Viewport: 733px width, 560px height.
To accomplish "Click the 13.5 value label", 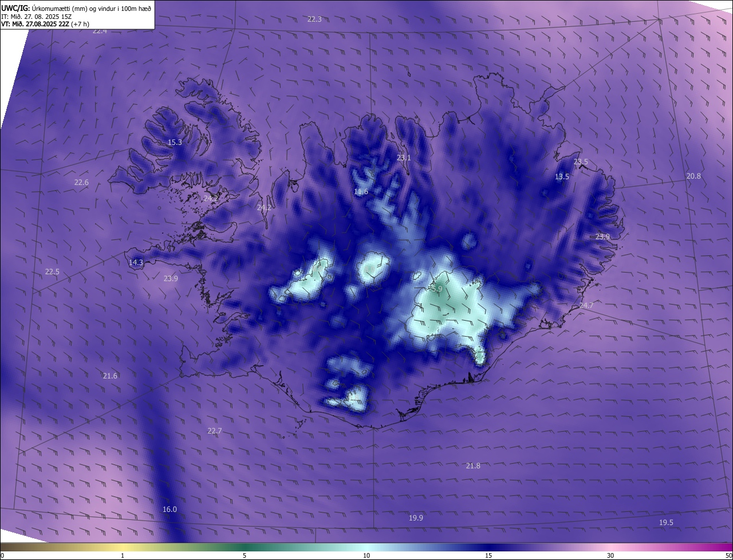I will (x=562, y=176).
